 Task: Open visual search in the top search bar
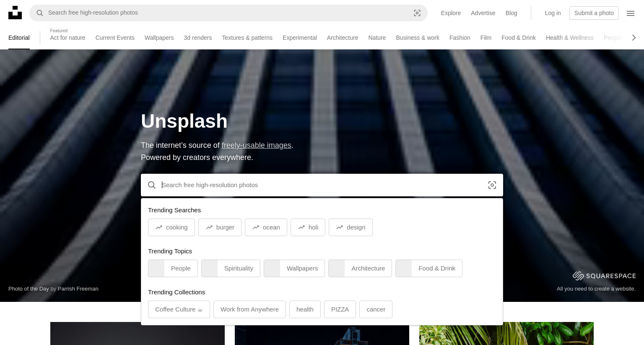(417, 13)
